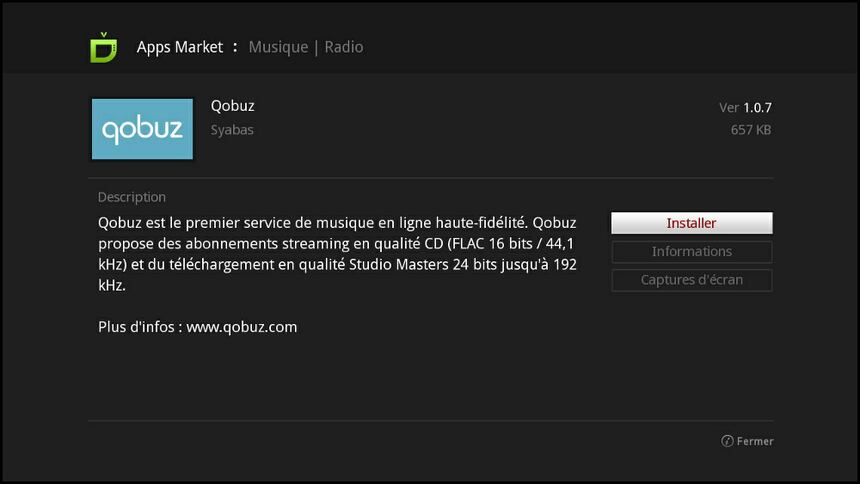Open the Qobuz app logo thumbnail
Image resolution: width=860 pixels, height=484 pixels.
142,129
